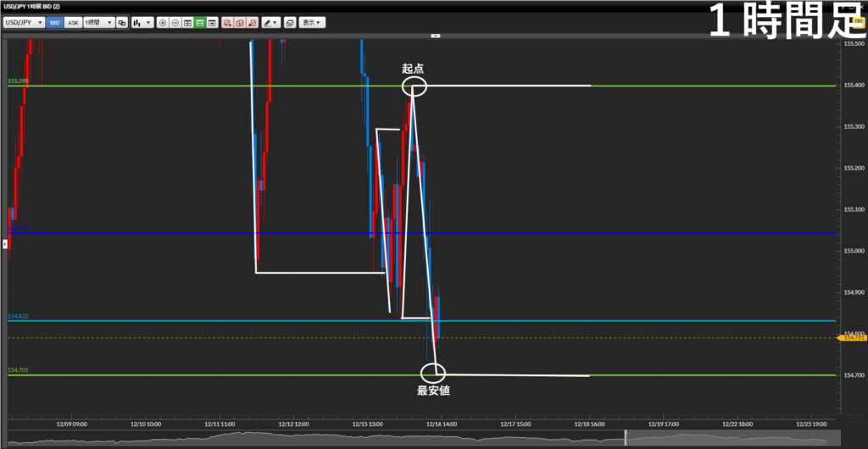Zoom out with the minus magnifier icon
The width and height of the screenshot is (868, 449).
tap(175, 23)
